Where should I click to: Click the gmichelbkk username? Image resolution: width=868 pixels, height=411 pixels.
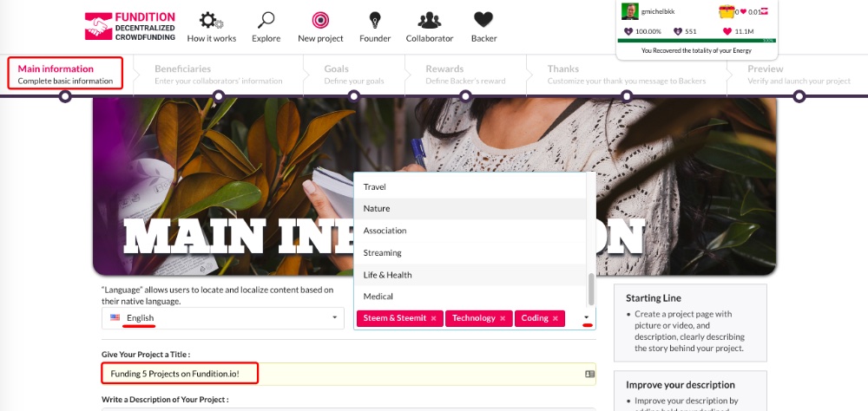(658, 11)
